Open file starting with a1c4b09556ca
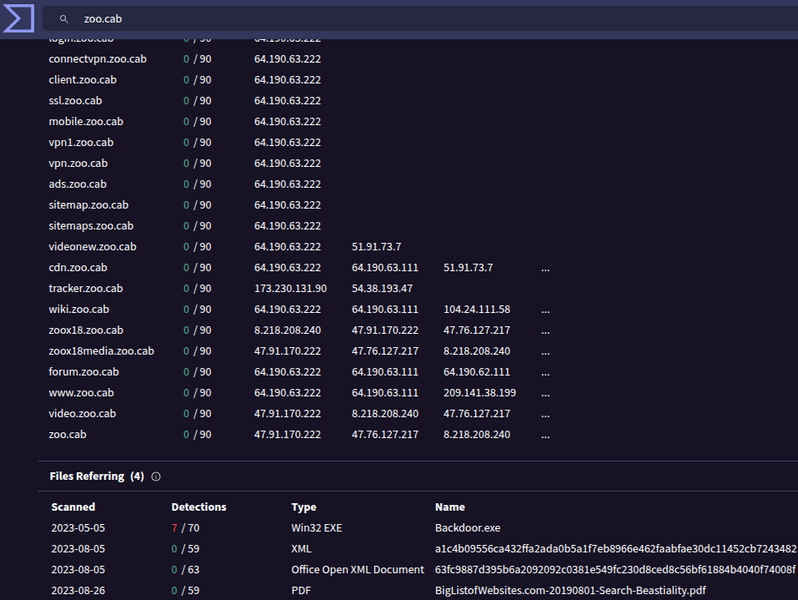The height and width of the screenshot is (600, 798). (x=616, y=549)
